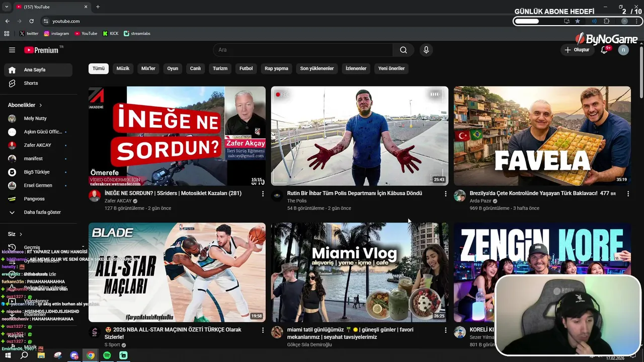Image resolution: width=644 pixels, height=362 pixels.
Task: Play the Miami Vlog thumbnail
Action: pyautogui.click(x=360, y=273)
